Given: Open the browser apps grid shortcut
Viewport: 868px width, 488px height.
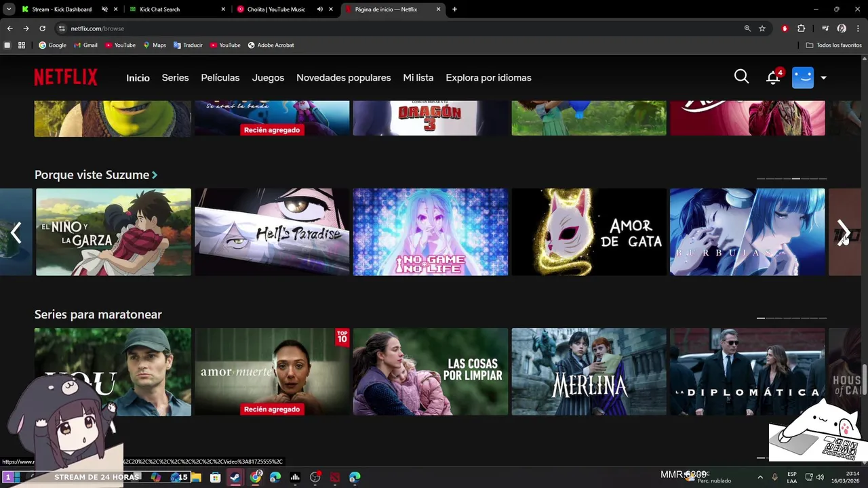Looking at the screenshot, I should click(x=22, y=45).
